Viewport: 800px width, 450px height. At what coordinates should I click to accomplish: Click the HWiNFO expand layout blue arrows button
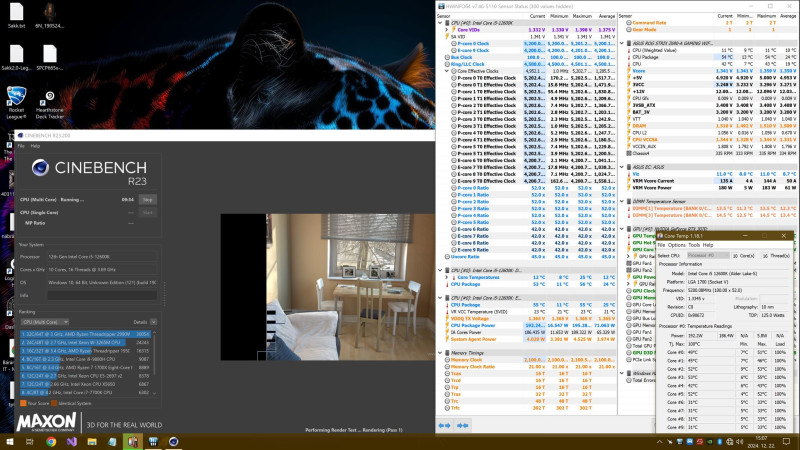(x=444, y=425)
